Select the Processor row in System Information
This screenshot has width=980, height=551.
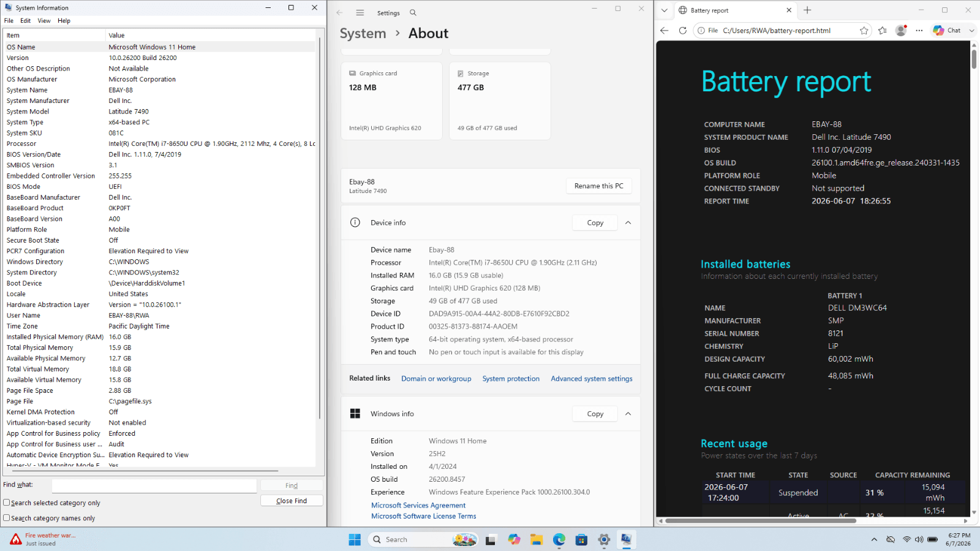(x=160, y=143)
